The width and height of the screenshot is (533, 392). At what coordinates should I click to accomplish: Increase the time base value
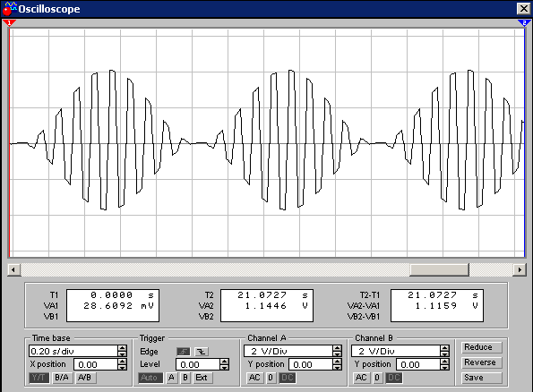(x=123, y=348)
